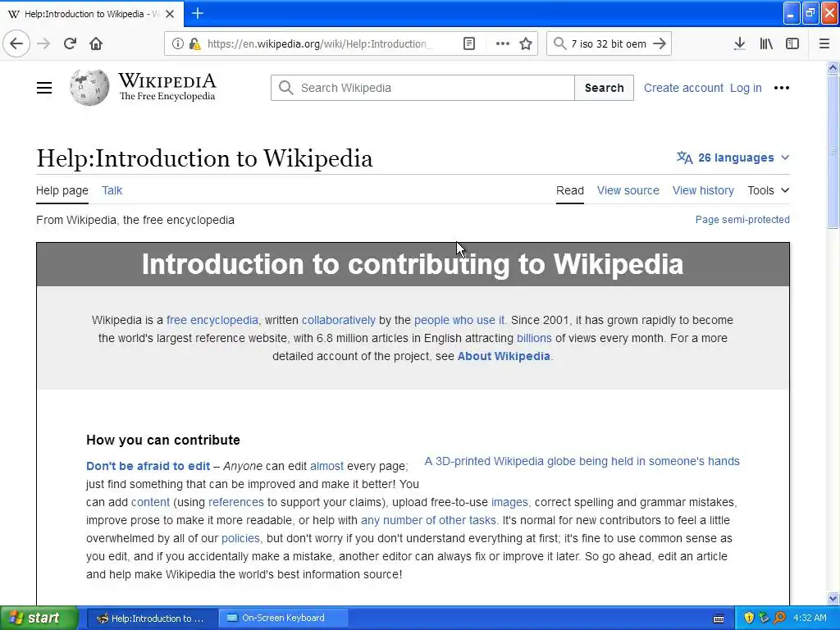
Task: Open the 3D-printed Wikipedia globe image link
Action: point(582,461)
